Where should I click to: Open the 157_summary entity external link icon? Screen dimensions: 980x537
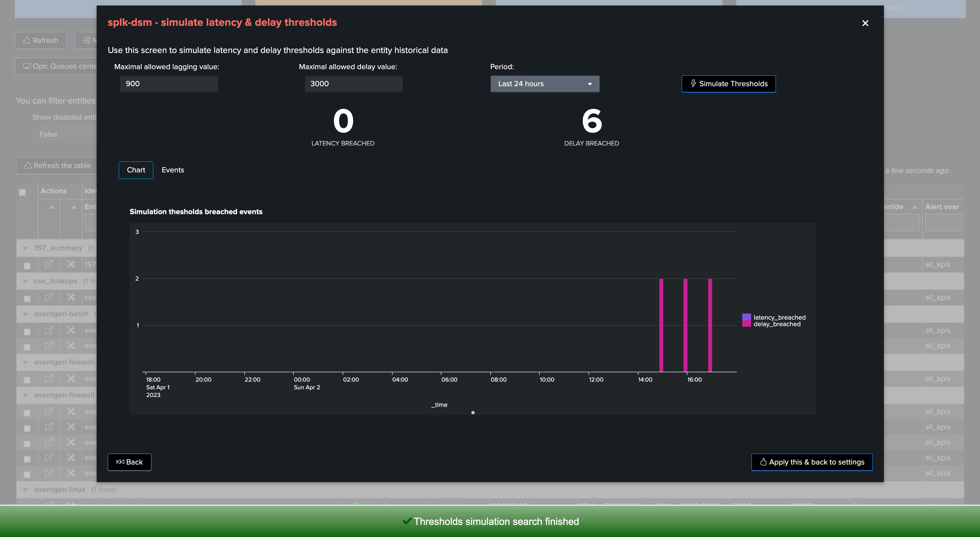click(x=49, y=264)
